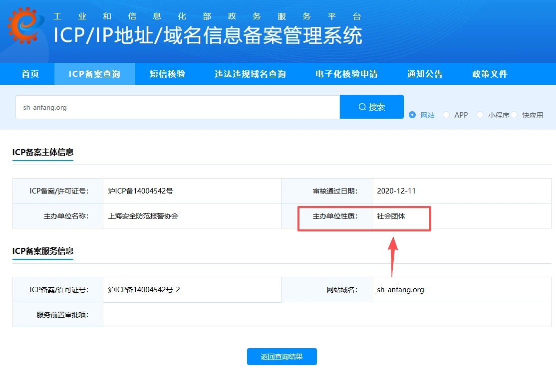
Task: View the 政策文件 tab
Action: tap(490, 74)
